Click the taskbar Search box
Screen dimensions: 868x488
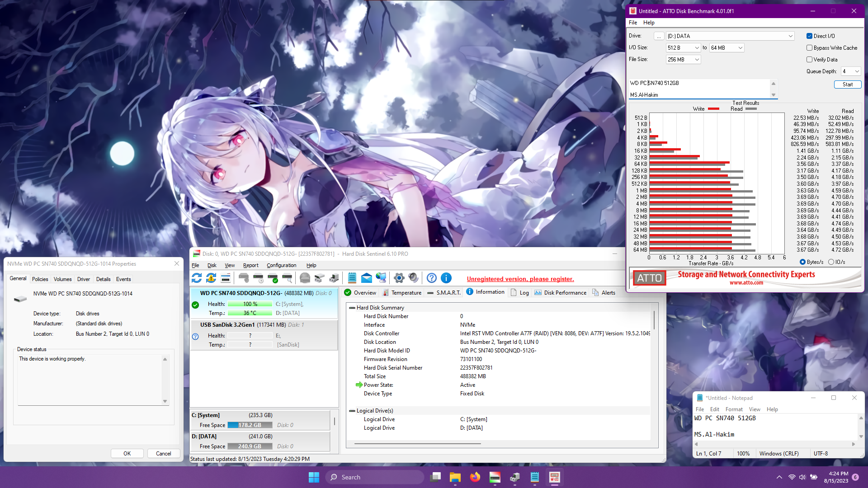tap(374, 477)
